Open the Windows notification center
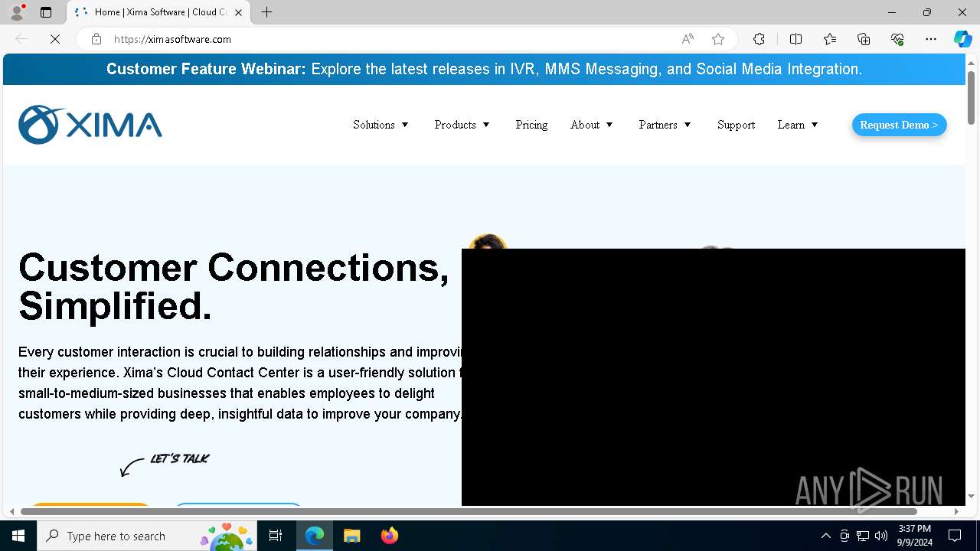 [955, 536]
